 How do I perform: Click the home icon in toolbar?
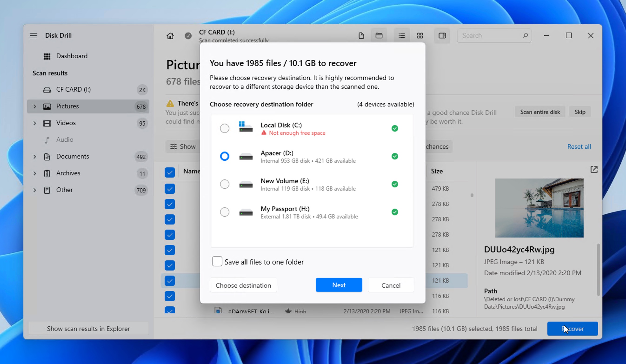click(170, 36)
